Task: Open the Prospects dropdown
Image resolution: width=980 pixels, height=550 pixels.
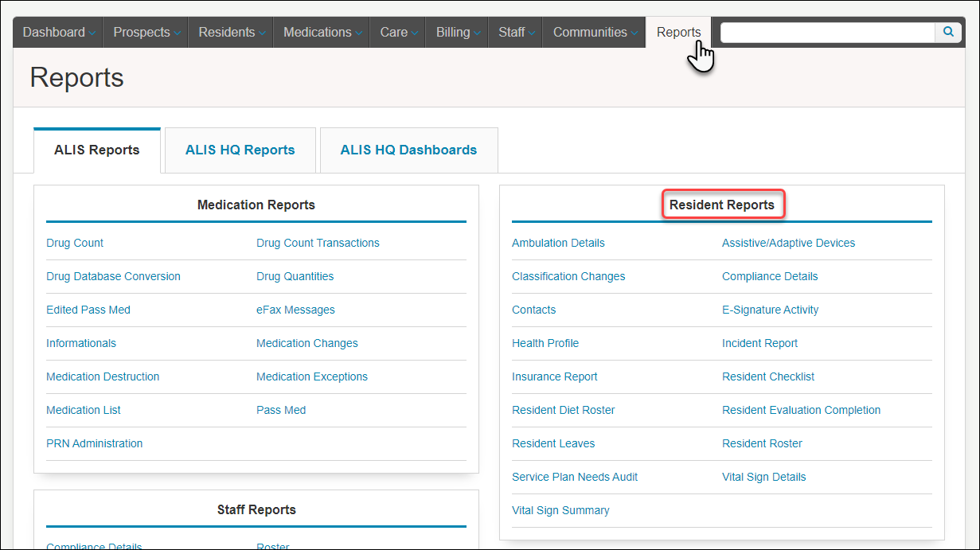Action: [145, 32]
